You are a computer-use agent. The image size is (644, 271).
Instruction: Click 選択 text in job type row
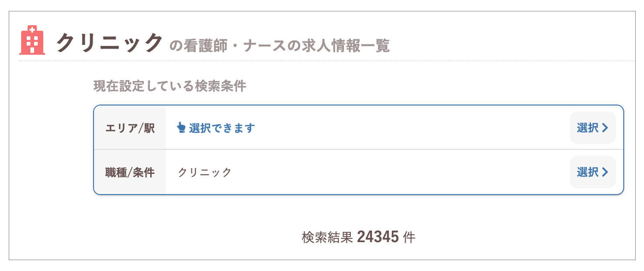[x=588, y=172]
